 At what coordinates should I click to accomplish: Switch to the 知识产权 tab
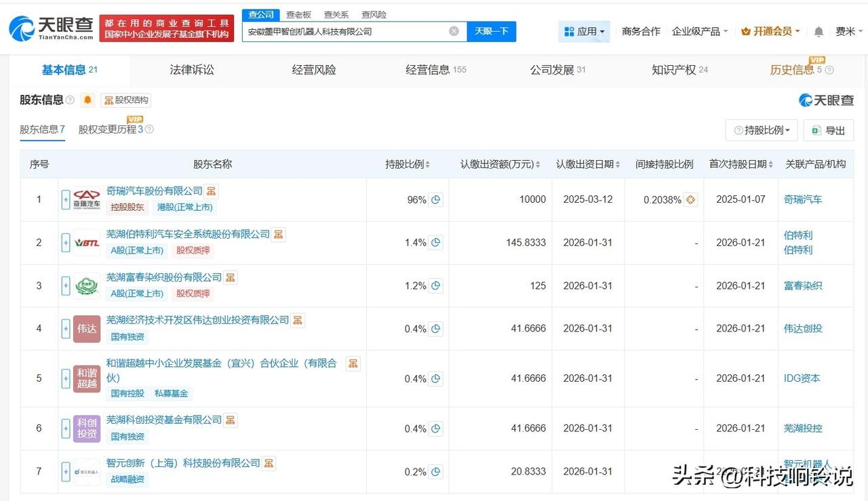coord(680,70)
